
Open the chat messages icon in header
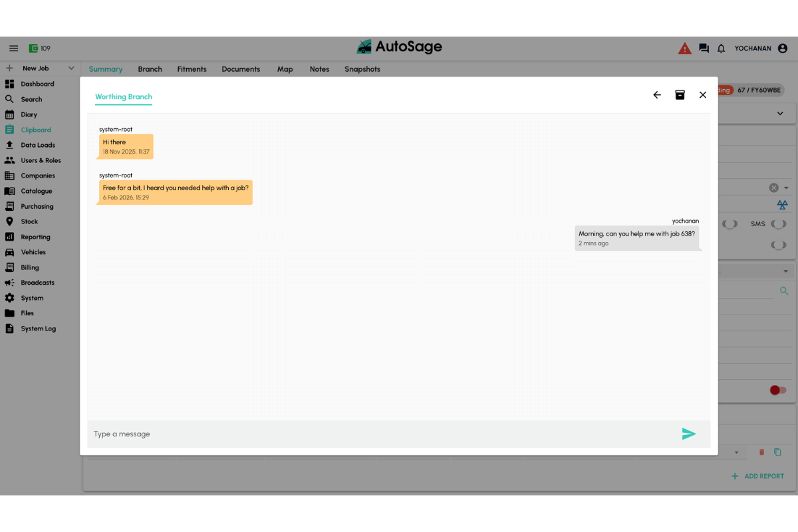coord(704,49)
